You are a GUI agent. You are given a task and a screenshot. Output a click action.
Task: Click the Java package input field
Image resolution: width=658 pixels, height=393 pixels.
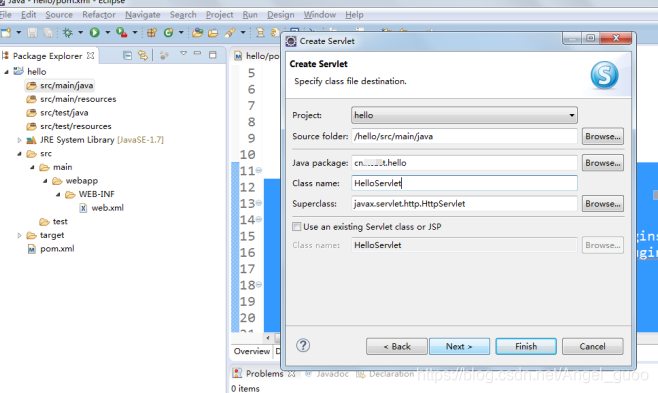pyautogui.click(x=464, y=163)
